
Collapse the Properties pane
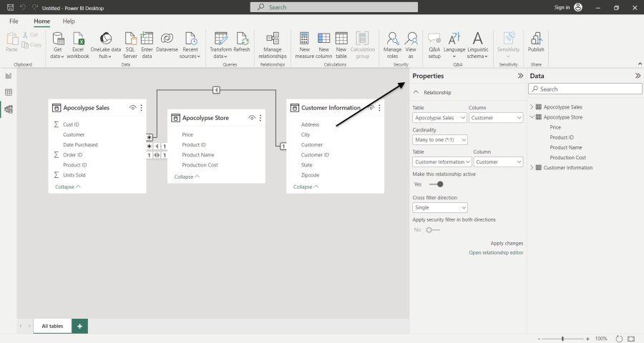point(520,76)
